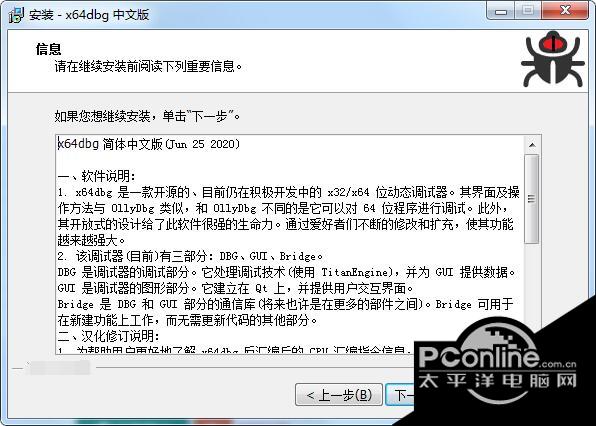The width and height of the screenshot is (596, 426).
Task: Click the heading 二、汉化修订说明
Action: 108,336
